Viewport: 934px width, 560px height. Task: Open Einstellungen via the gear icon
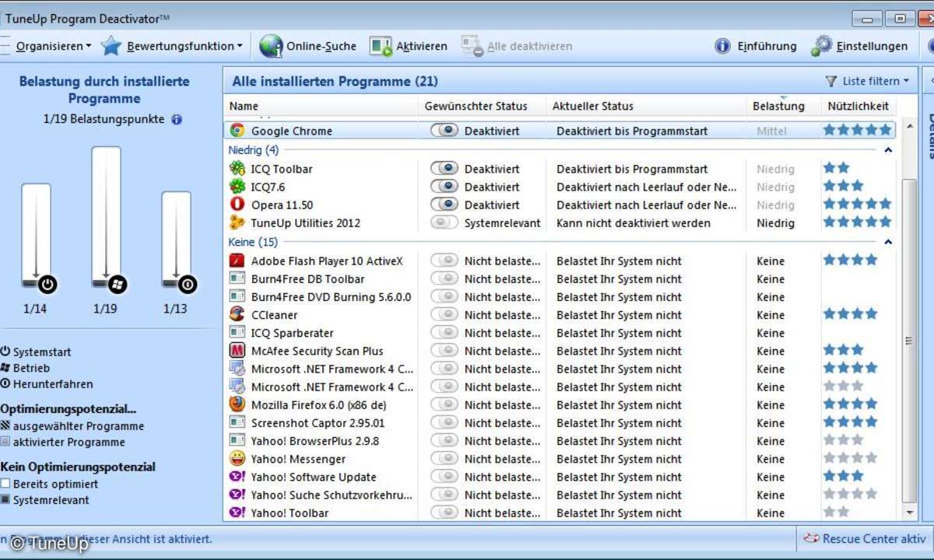coord(821,46)
